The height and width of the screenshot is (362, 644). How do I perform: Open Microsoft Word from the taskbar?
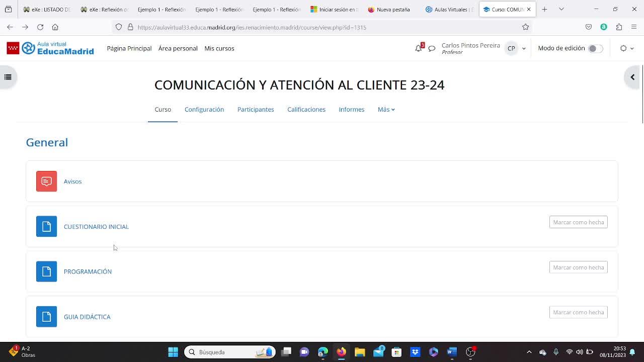452,352
